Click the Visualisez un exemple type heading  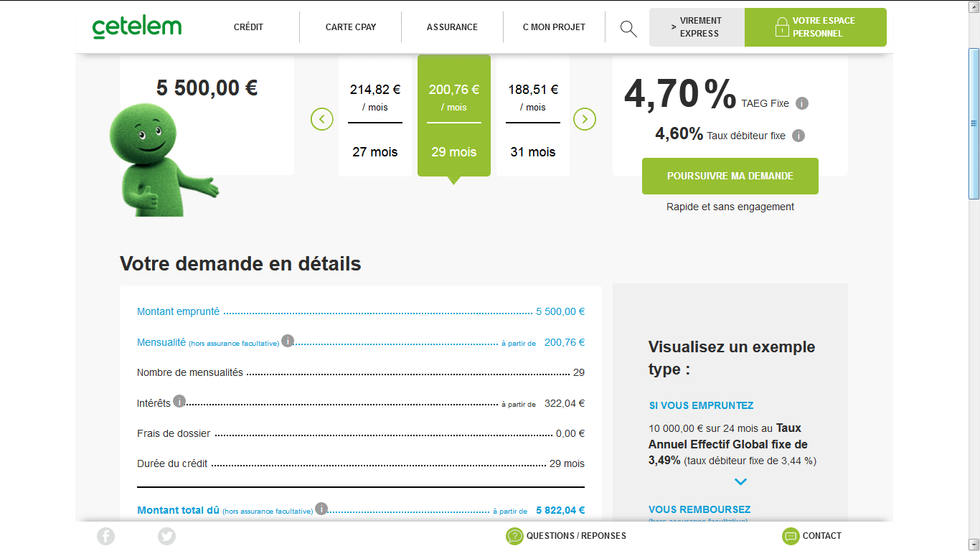(732, 358)
